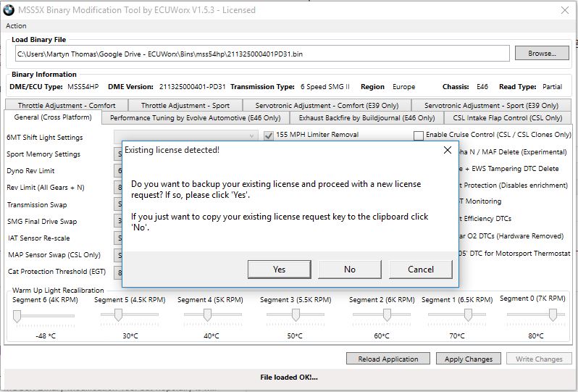The image size is (578, 392).
Task: Open the 6MT Shift Light Settings dropdown
Action: [x=185, y=135]
